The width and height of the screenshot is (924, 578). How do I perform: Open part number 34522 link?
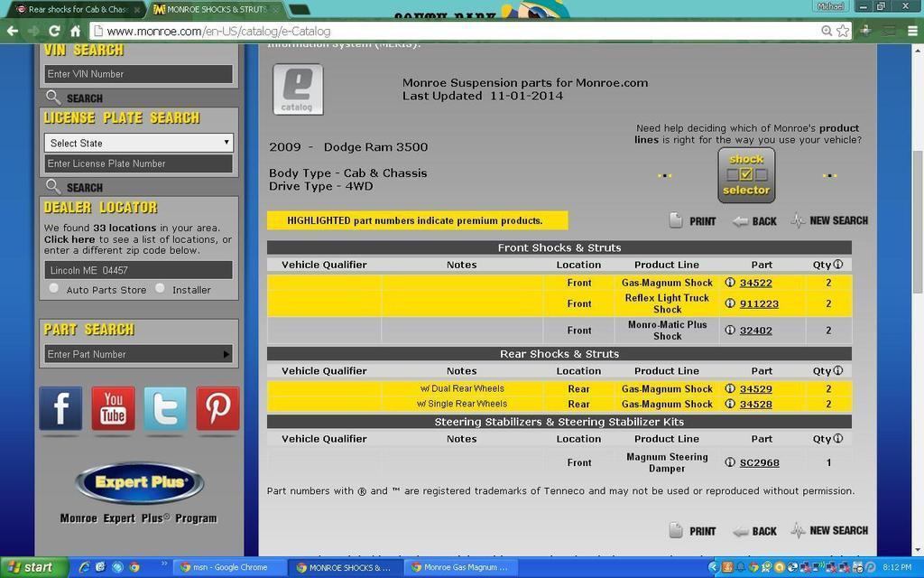(755, 283)
